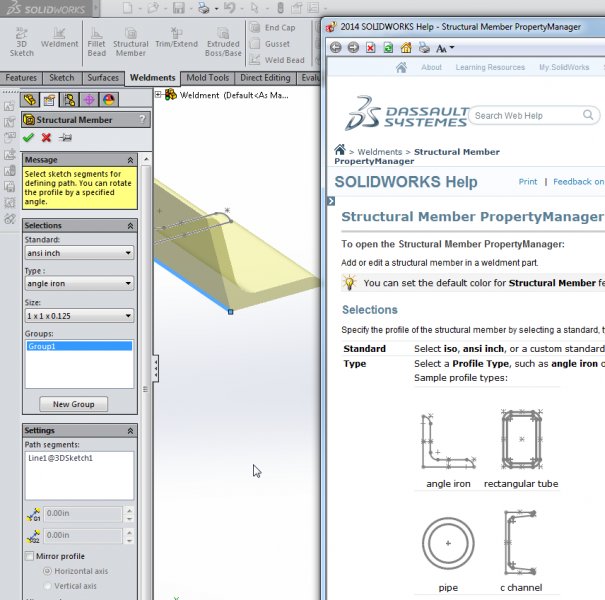This screenshot has height=600, width=605.
Task: Click the Print icon in Help toolbar
Action: 424,48
